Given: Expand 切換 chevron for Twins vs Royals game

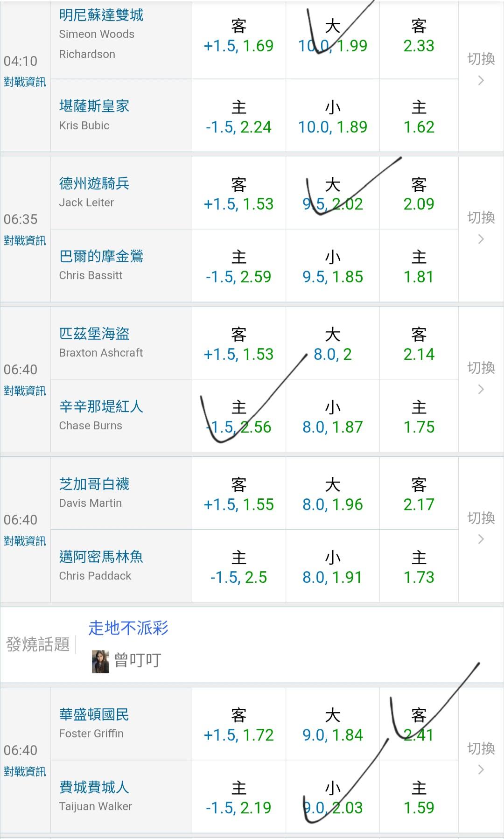Looking at the screenshot, I should 481,80.
